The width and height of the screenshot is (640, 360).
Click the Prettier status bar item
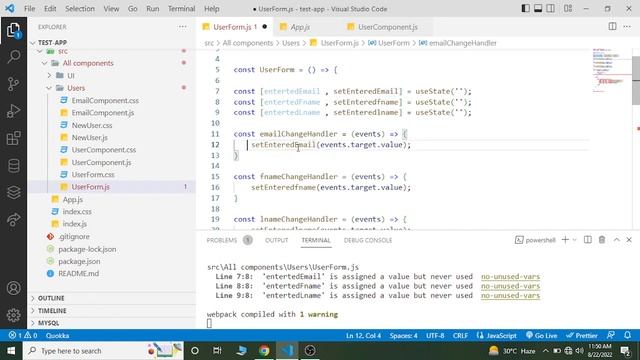tap(582, 336)
